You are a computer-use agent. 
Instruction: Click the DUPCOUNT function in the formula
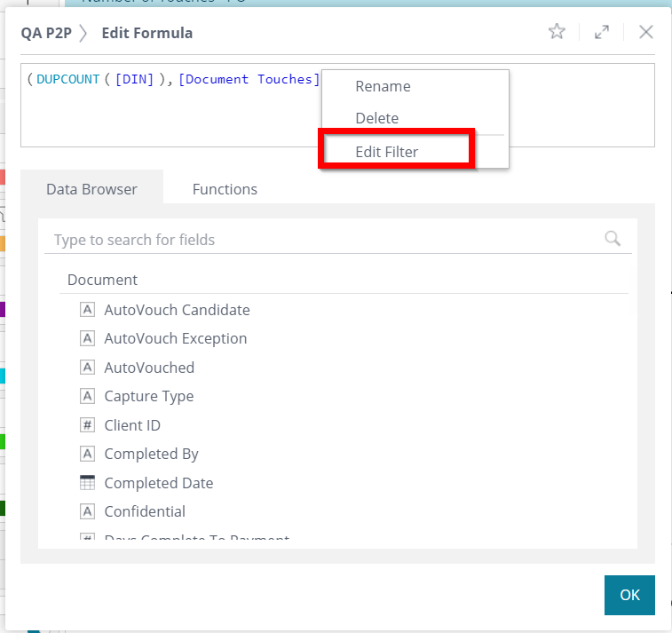(68, 79)
